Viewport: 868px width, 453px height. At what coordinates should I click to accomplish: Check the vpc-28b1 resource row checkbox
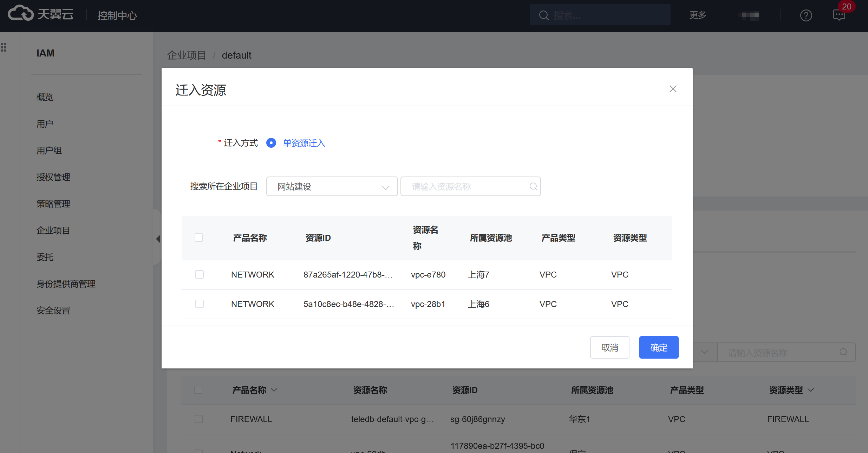click(199, 304)
